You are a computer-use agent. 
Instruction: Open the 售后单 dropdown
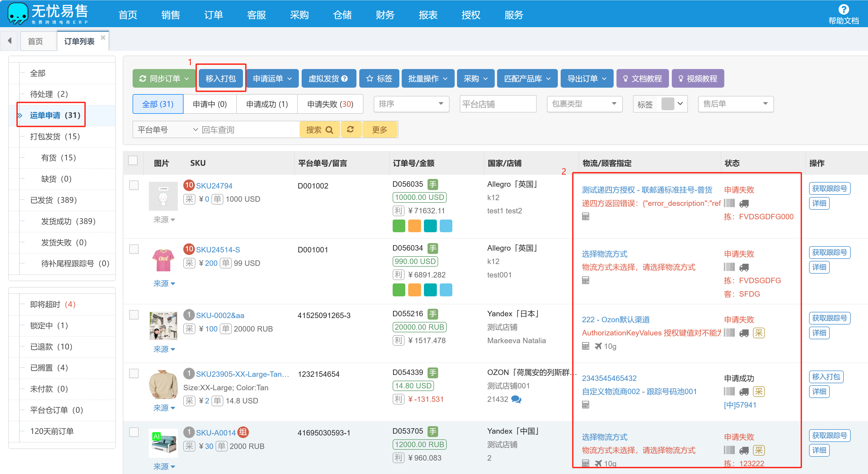tap(736, 104)
